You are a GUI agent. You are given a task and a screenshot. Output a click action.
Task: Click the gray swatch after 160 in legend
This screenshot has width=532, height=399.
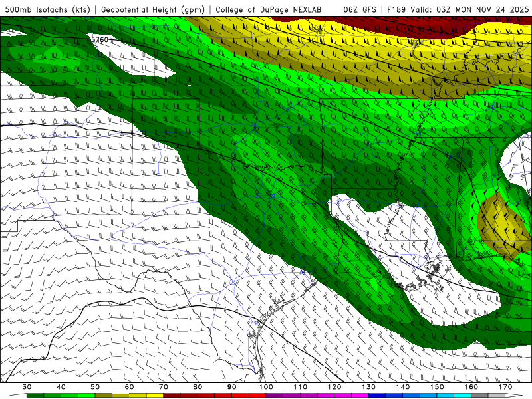pos(479,396)
